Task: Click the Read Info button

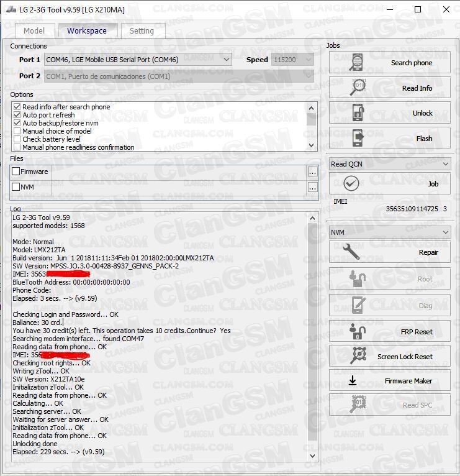Action: (x=390, y=88)
